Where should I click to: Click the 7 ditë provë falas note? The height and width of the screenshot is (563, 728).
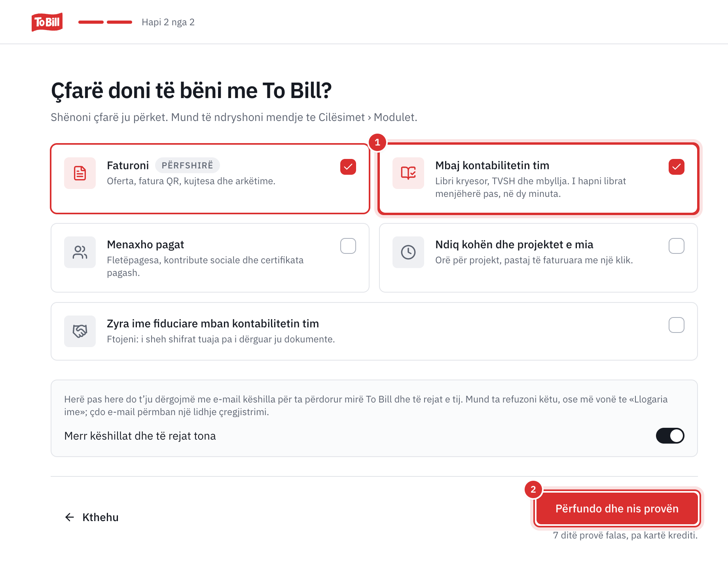(x=625, y=535)
